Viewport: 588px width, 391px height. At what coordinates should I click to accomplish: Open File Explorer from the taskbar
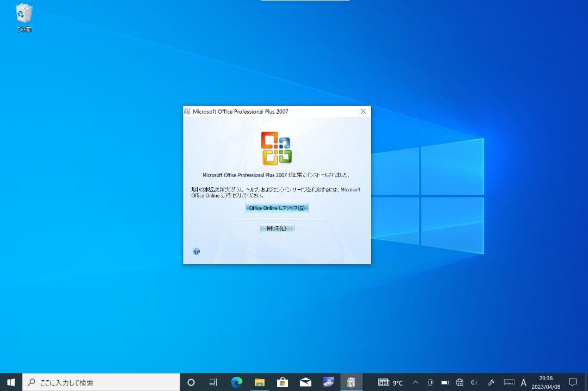pyautogui.click(x=260, y=382)
